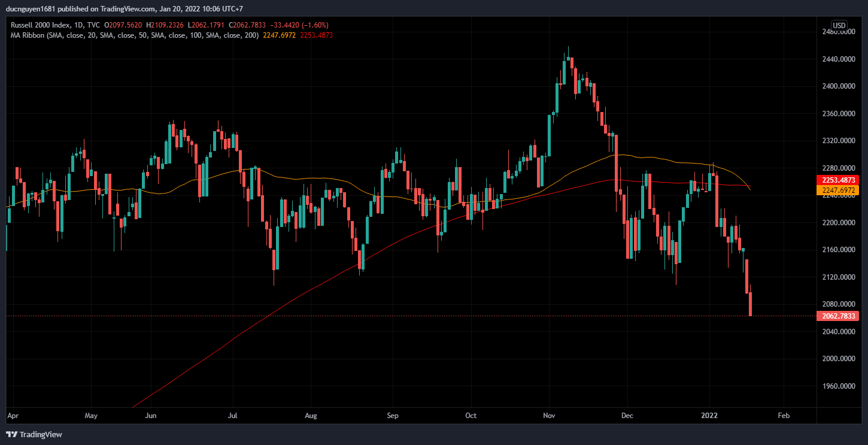Viewport: 868px width, 445px height.
Task: Click the 2440.0000 price axis tick
Action: coord(838,59)
